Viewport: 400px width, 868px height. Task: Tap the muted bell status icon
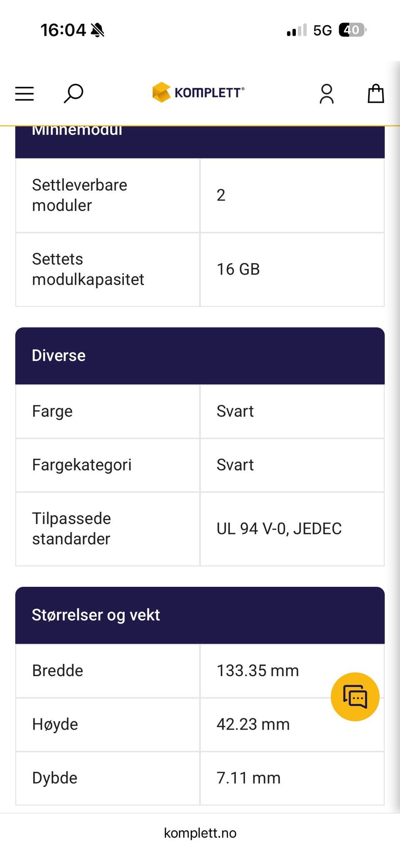coord(97,30)
